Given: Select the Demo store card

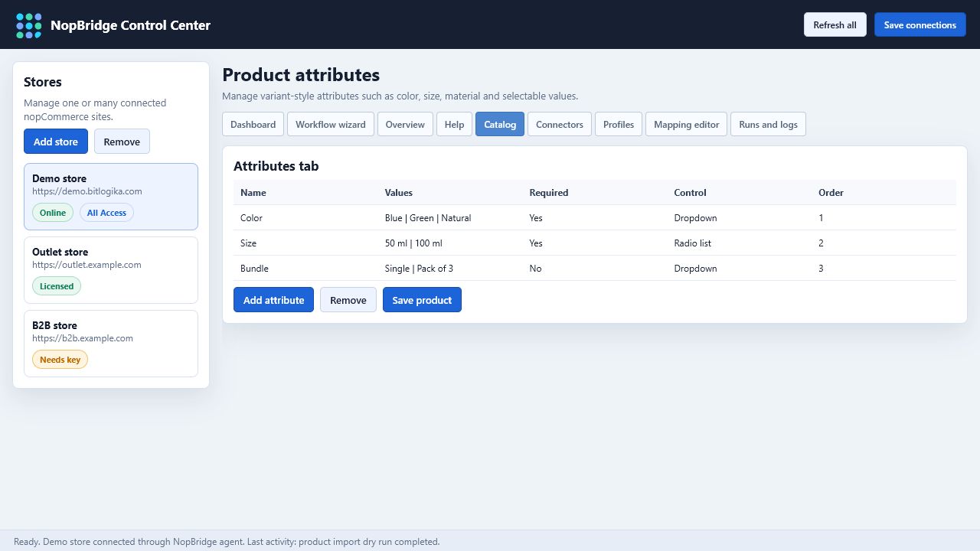Looking at the screenshot, I should pyautogui.click(x=111, y=197).
